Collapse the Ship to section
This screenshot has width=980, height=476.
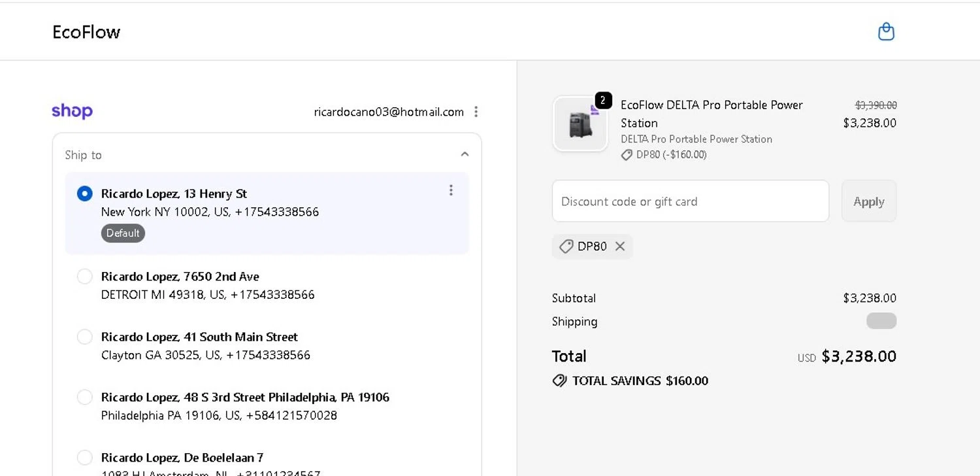click(465, 154)
